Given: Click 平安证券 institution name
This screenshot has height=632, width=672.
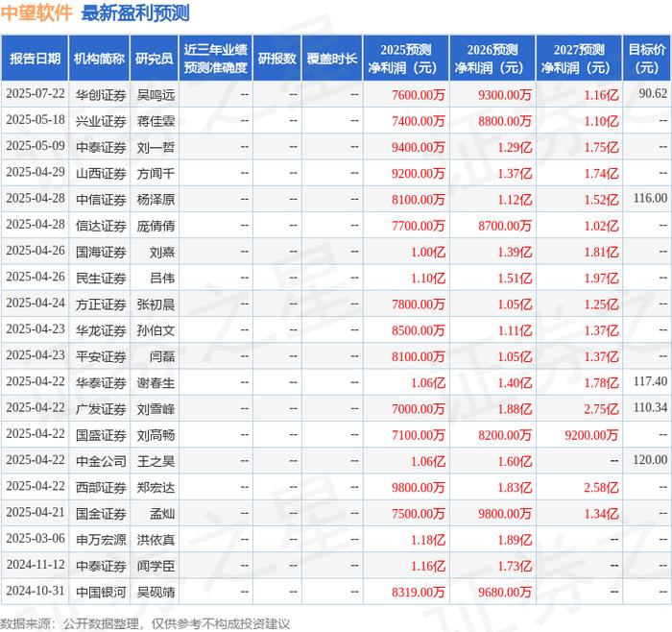Looking at the screenshot, I should click(101, 356).
